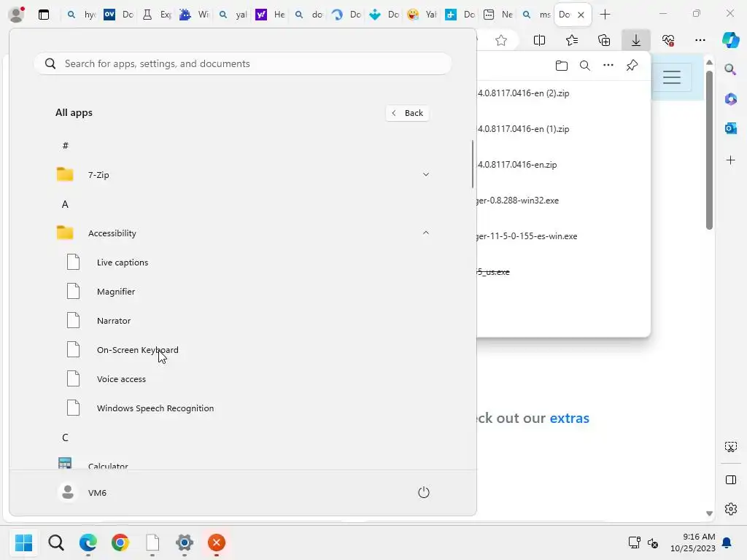This screenshot has height=560, width=747.
Task: Pin the Downloads panel
Action: coord(632,66)
